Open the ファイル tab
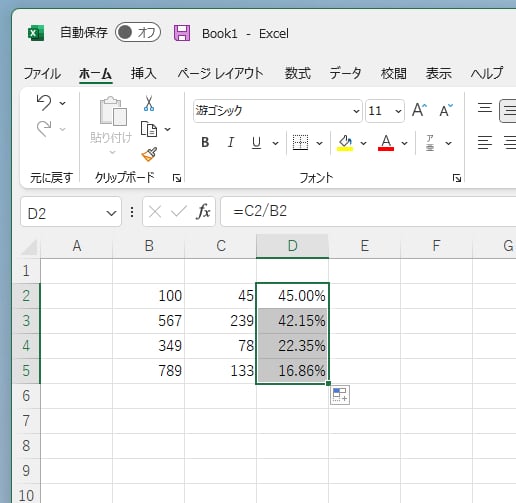This screenshot has width=516, height=503. [x=42, y=73]
